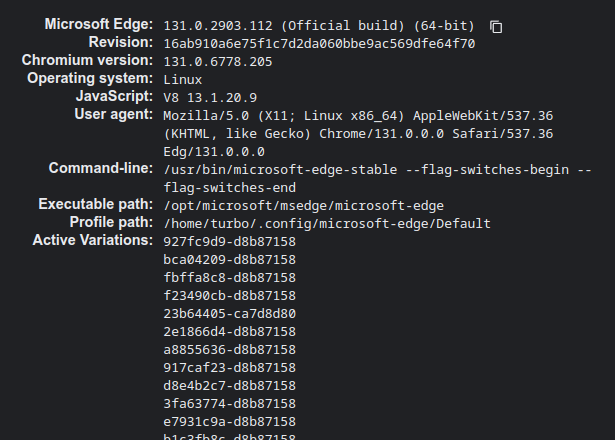The height and width of the screenshot is (440, 615).
Task: Click the variation entry a8855636-d8b87158
Action: pyautogui.click(x=229, y=349)
